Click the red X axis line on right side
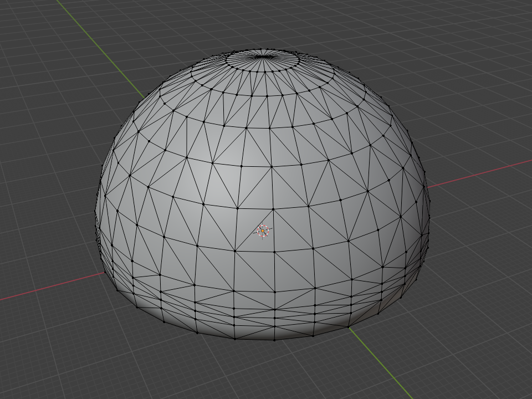532x399 pixels. (x=482, y=173)
